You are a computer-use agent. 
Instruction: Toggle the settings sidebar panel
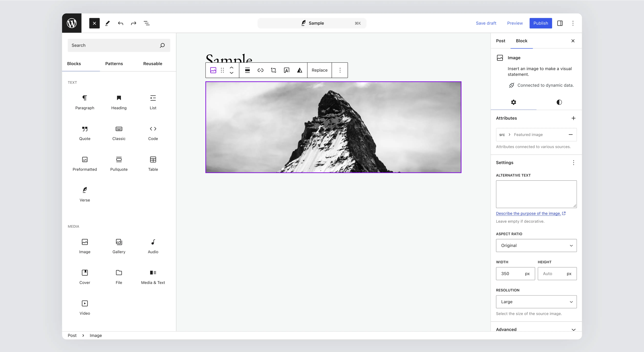coord(560,23)
